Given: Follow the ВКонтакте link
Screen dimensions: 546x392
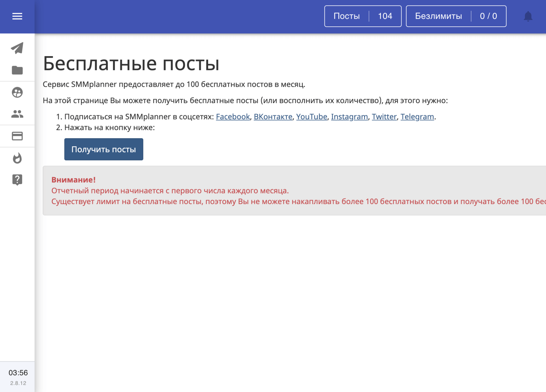Looking at the screenshot, I should tap(273, 117).
